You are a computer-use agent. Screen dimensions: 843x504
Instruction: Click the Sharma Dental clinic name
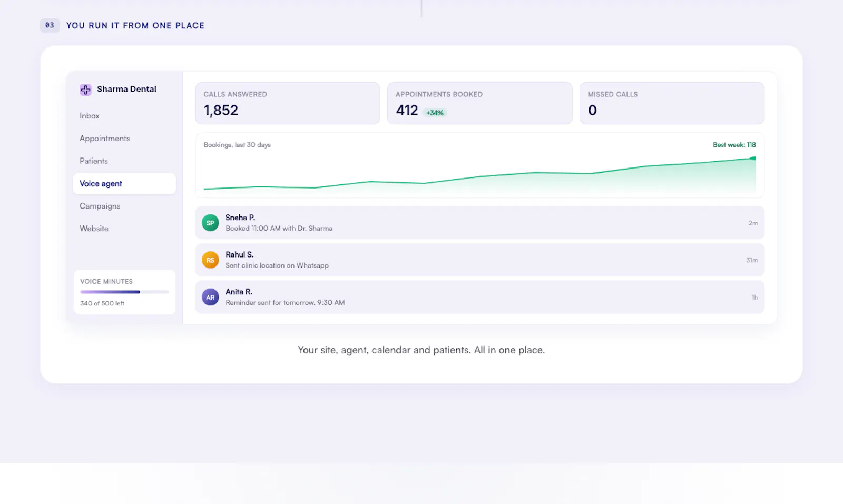(126, 90)
